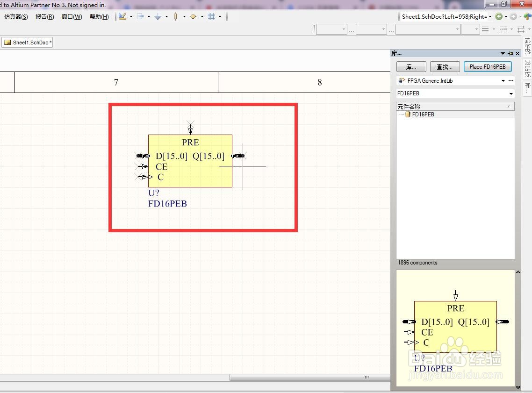Screen dimensions: 532x393
Task: Open the 报告(R) menu
Action: [x=45, y=17]
